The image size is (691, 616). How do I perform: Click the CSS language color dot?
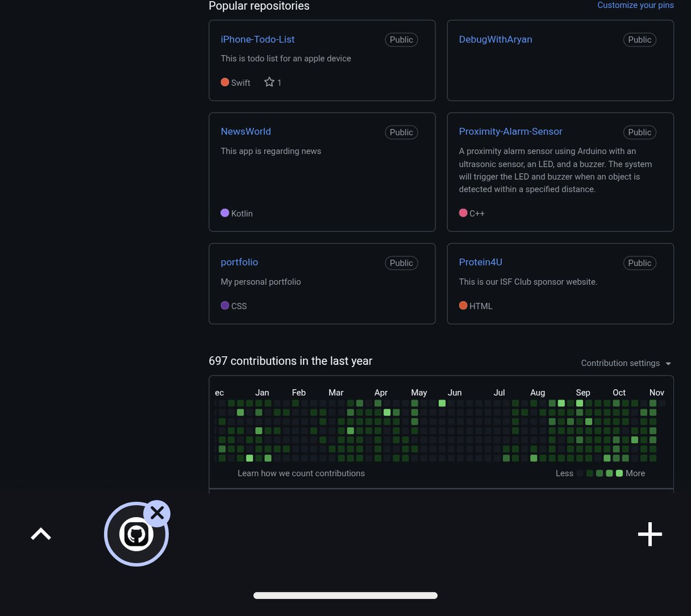point(225,305)
